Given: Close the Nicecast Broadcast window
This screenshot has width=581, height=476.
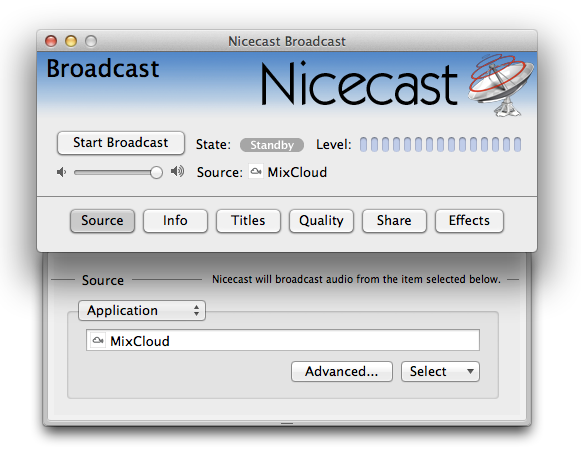Looking at the screenshot, I should point(51,41).
